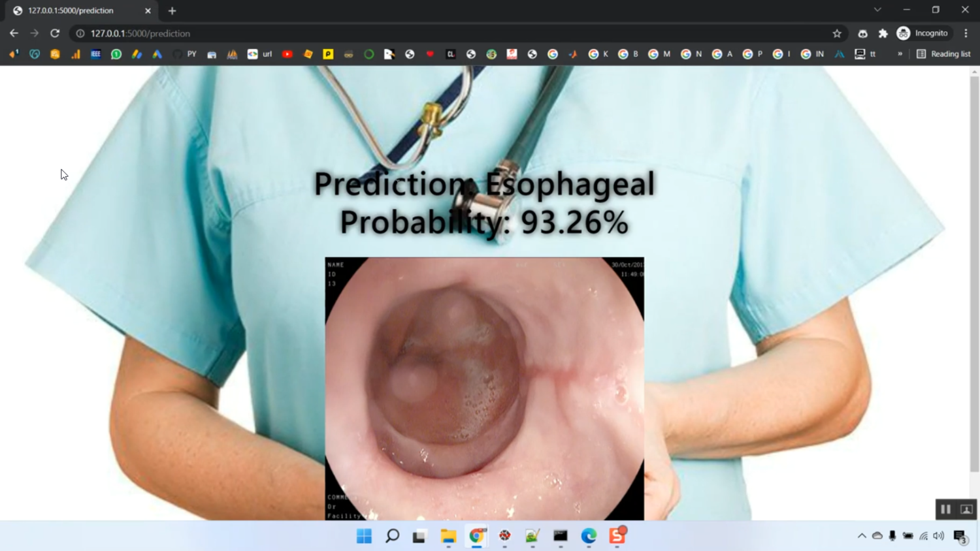Pause the screen recording

[x=945, y=509]
